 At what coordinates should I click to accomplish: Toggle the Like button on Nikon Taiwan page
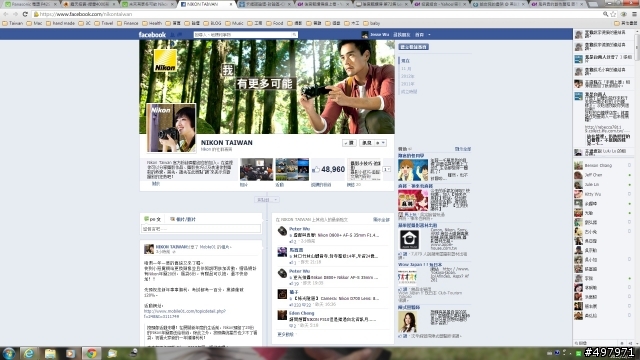[x=349, y=143]
